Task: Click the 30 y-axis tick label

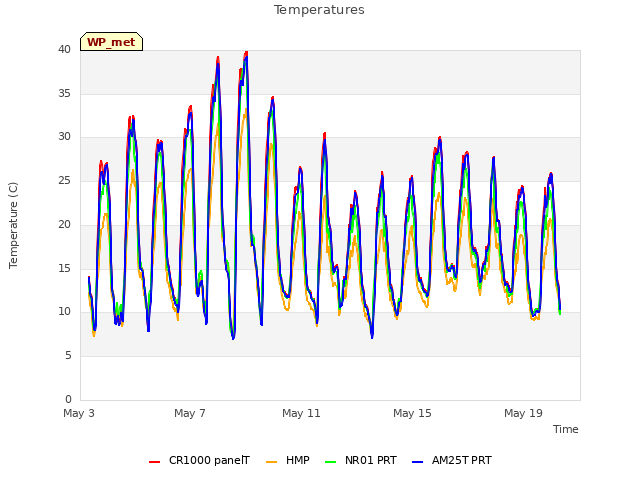Action: point(64,137)
